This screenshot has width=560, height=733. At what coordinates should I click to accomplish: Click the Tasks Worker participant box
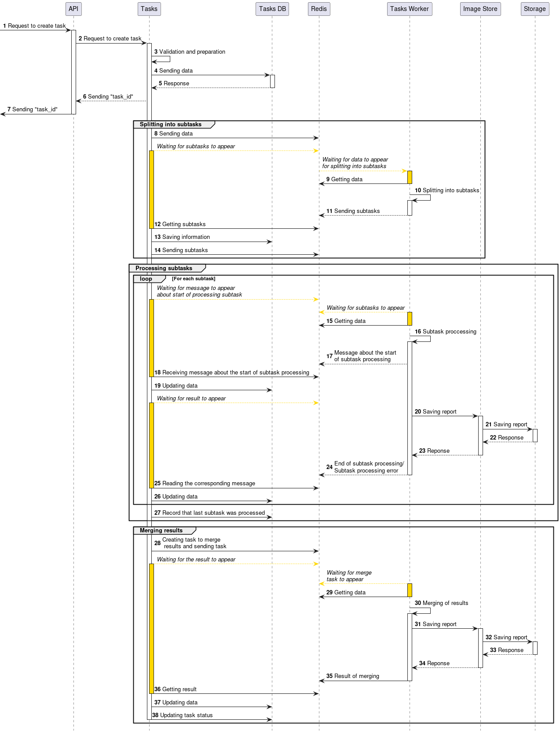[x=409, y=9]
